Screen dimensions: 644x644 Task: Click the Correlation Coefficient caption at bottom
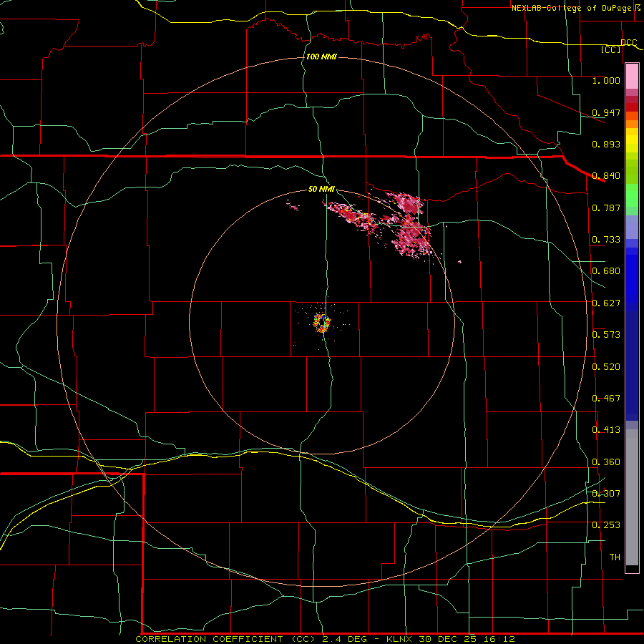(325, 639)
